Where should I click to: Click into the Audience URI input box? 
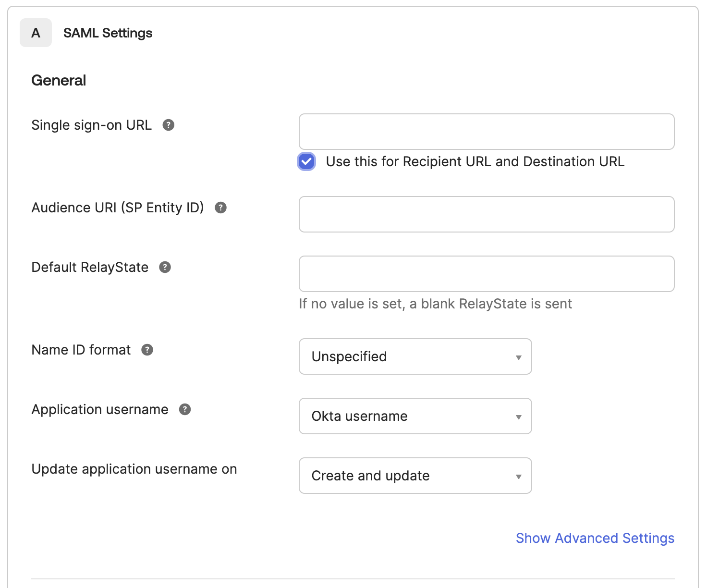[486, 214]
